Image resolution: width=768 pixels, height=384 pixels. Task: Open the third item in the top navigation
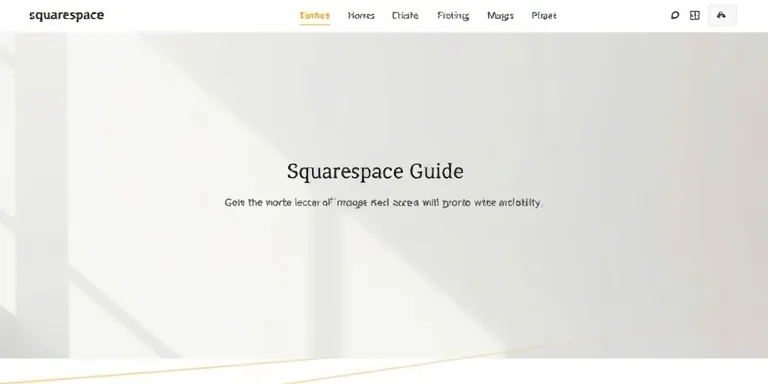click(405, 16)
